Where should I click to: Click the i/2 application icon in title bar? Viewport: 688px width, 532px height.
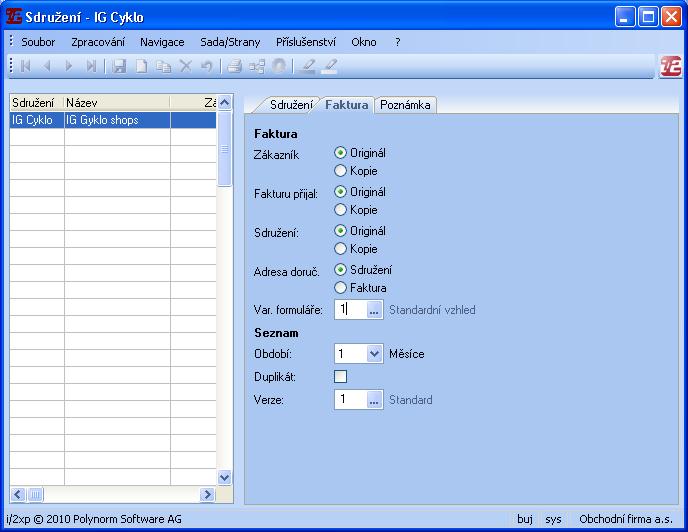tap(14, 17)
